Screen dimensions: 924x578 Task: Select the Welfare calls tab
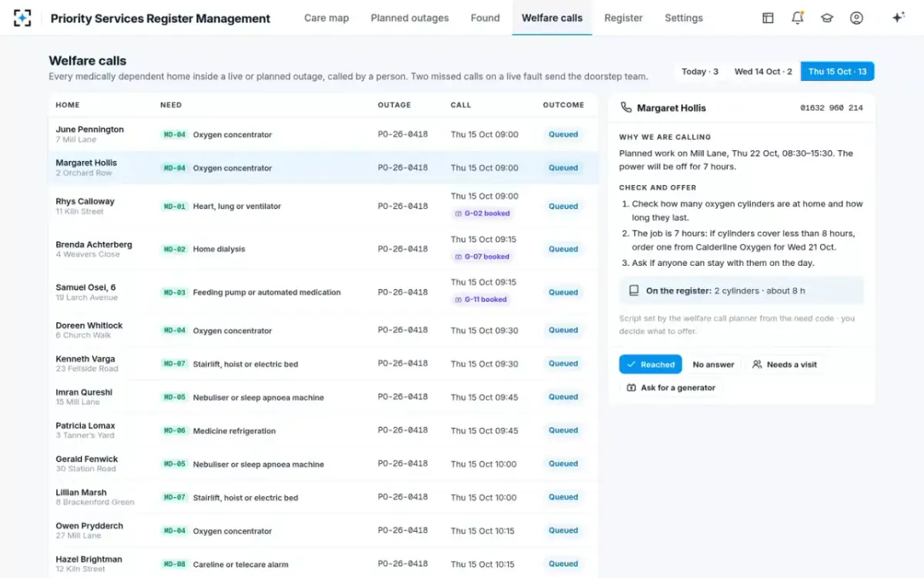(x=552, y=18)
